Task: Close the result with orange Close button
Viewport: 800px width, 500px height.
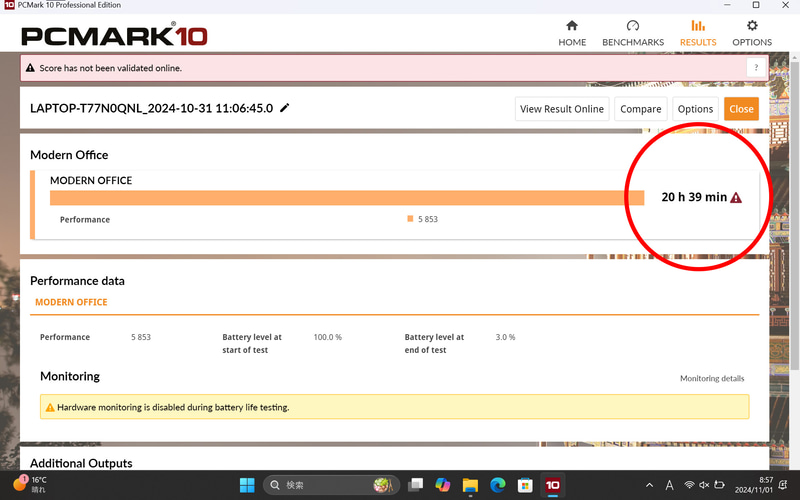Action: [x=741, y=109]
